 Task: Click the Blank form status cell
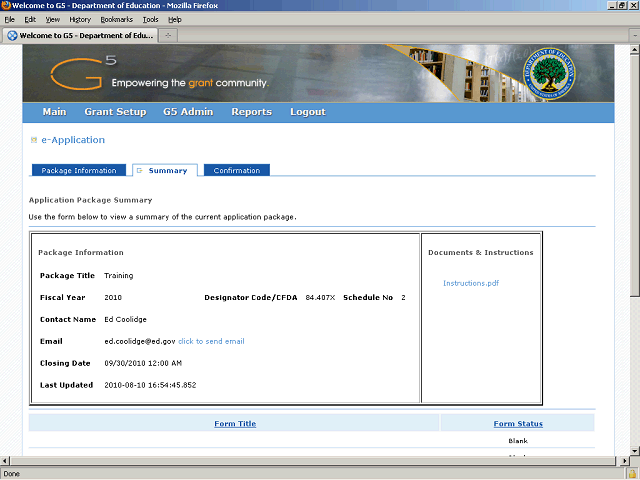pos(518,441)
